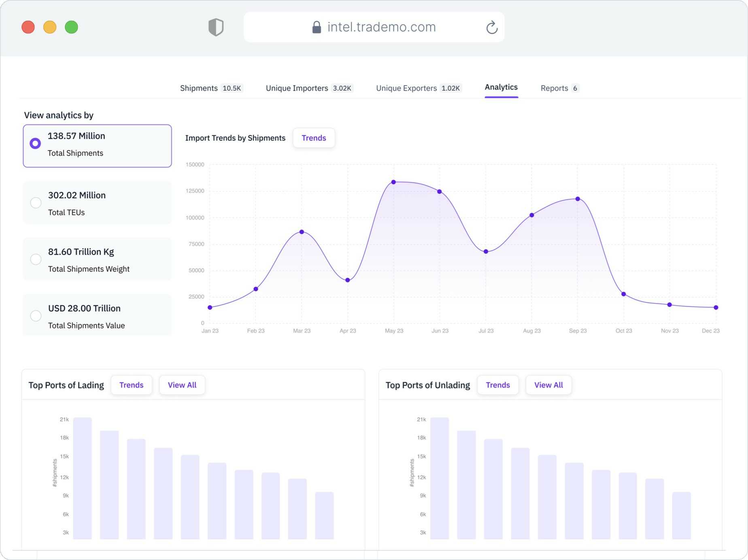Select the Total Shipments Value option

coord(36,315)
